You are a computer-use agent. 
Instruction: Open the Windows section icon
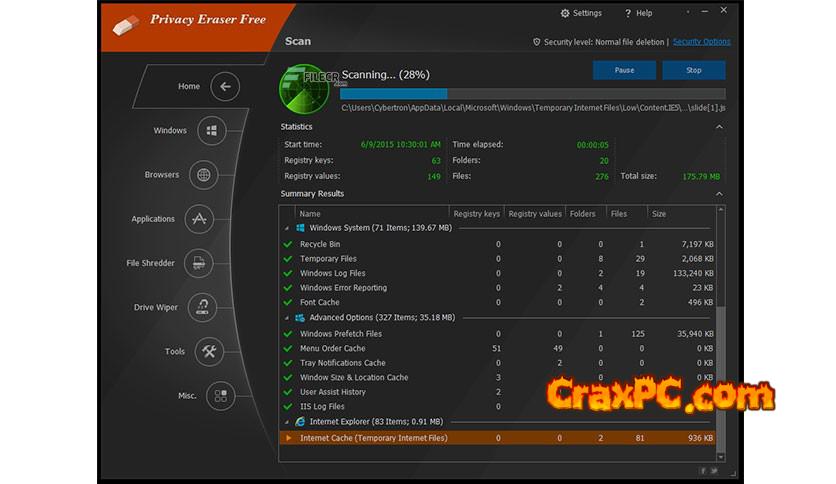(211, 131)
